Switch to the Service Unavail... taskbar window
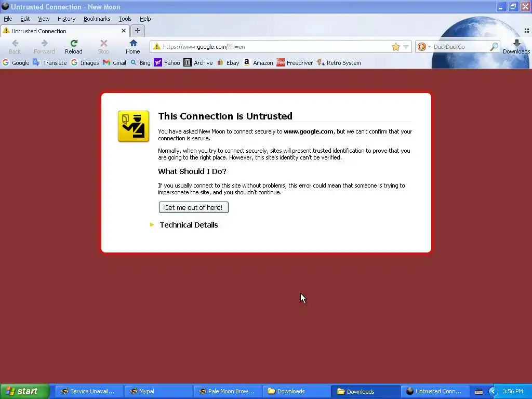The image size is (532, 399). [x=88, y=391]
